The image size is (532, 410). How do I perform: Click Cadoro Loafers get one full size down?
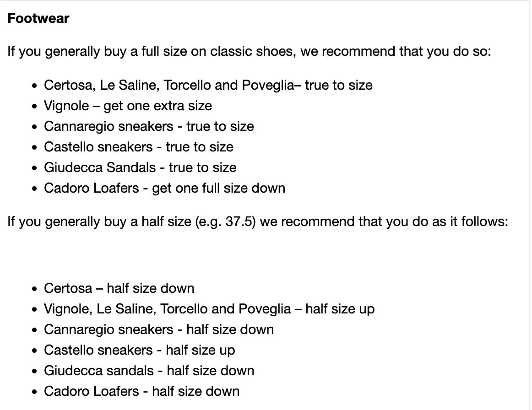(164, 188)
